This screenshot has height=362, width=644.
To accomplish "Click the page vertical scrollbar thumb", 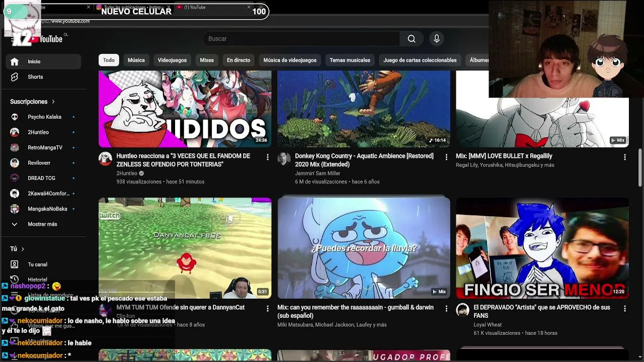I will (x=640, y=167).
